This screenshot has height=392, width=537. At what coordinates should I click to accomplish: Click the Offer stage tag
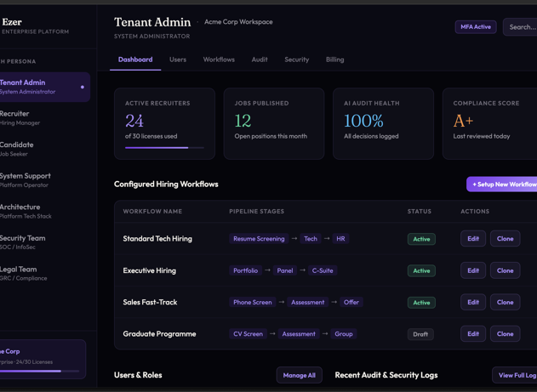coord(351,303)
